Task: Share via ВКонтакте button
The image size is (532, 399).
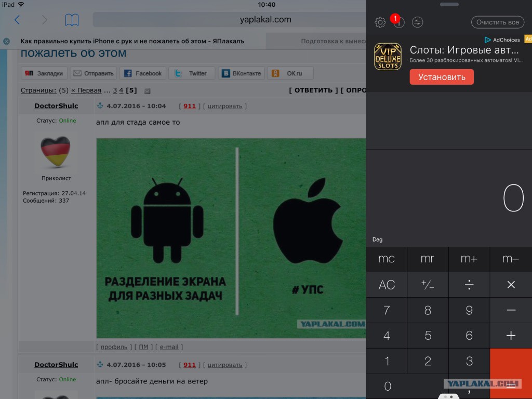Action: coord(241,73)
